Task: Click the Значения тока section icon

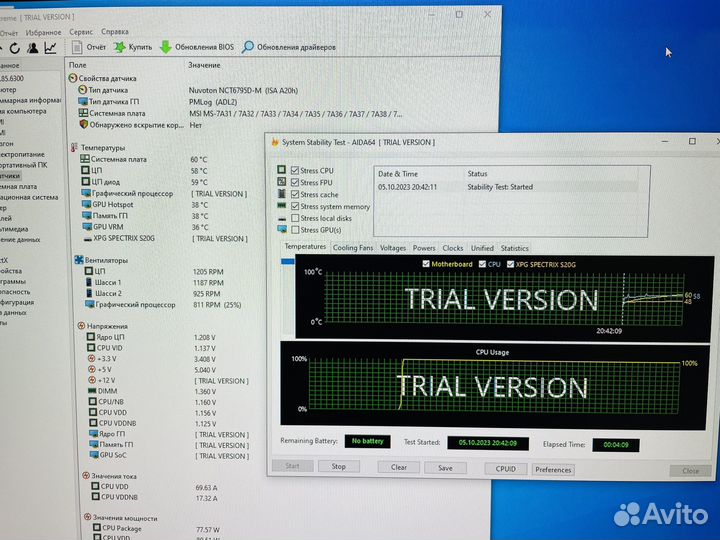Action: (x=85, y=475)
